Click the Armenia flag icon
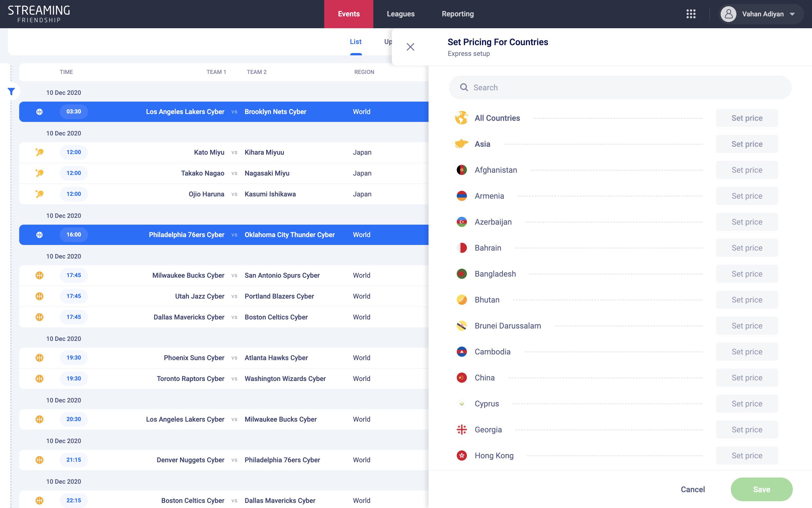 (462, 196)
